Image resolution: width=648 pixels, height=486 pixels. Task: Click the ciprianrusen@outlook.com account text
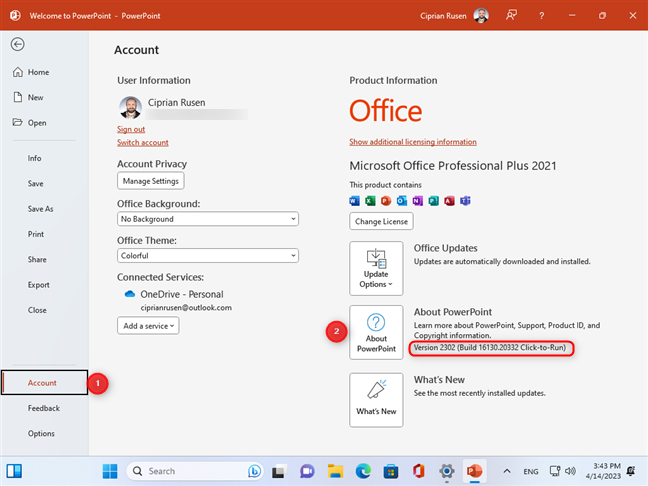[x=186, y=307]
